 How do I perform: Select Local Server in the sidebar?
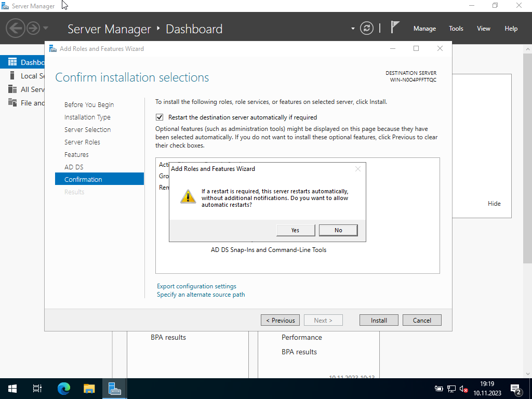click(x=22, y=76)
